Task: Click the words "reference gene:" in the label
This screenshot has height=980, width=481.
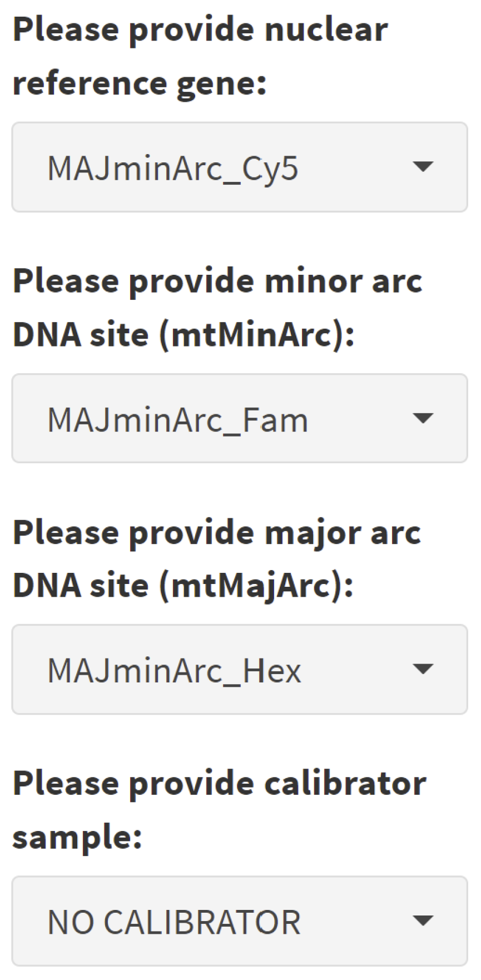Action: (x=140, y=83)
